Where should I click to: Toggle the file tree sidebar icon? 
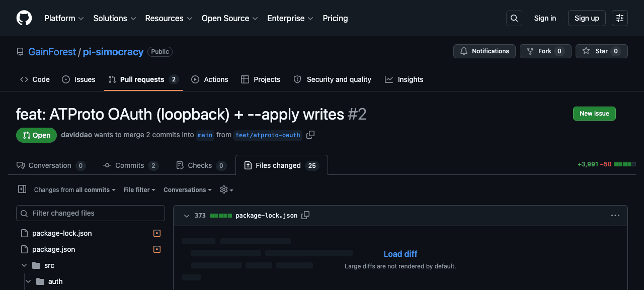click(x=22, y=189)
